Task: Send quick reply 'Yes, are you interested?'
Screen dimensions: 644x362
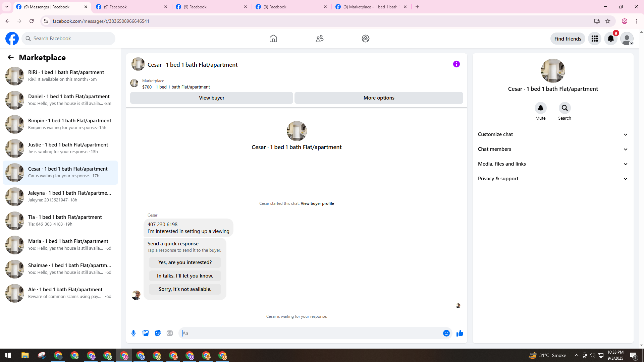Action: pyautogui.click(x=185, y=262)
